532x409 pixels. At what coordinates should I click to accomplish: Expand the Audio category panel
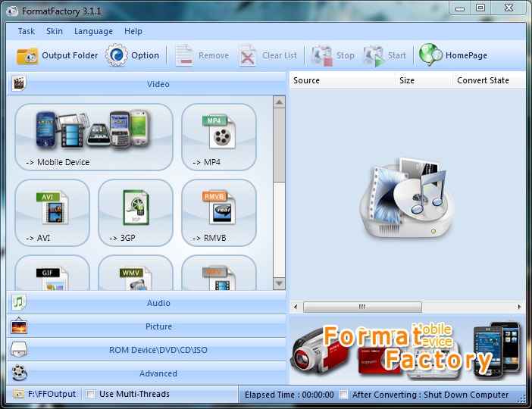(x=146, y=302)
